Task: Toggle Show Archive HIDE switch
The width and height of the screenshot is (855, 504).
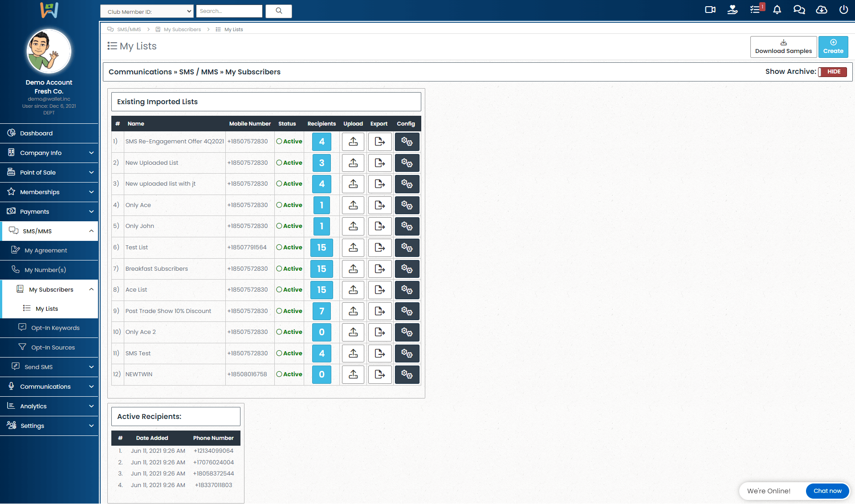Action: [x=832, y=72]
